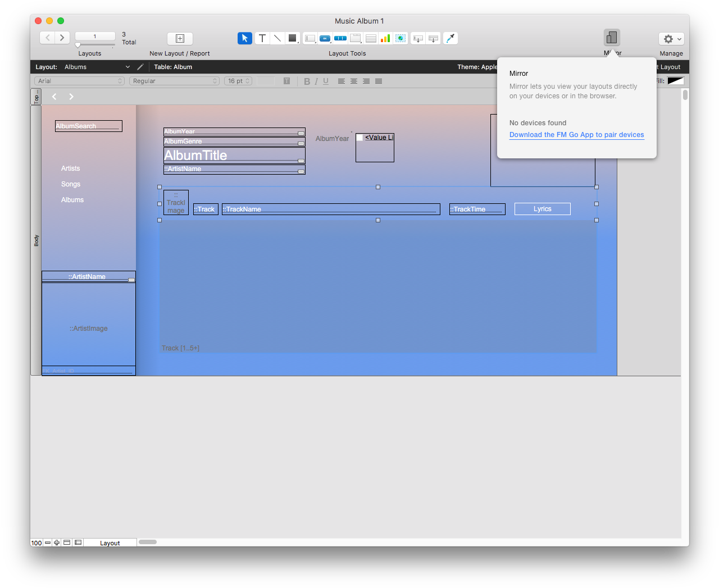Toggle bold text formatting

pyautogui.click(x=307, y=81)
